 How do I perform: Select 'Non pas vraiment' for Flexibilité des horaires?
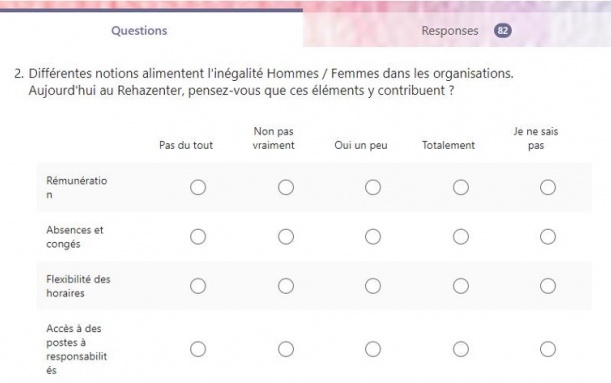click(x=286, y=286)
